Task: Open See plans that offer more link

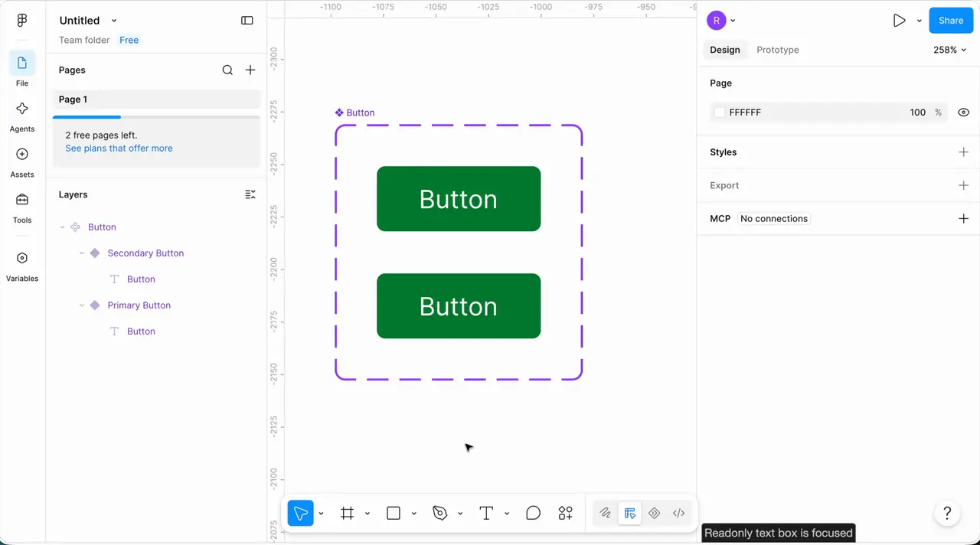Action: pos(119,148)
